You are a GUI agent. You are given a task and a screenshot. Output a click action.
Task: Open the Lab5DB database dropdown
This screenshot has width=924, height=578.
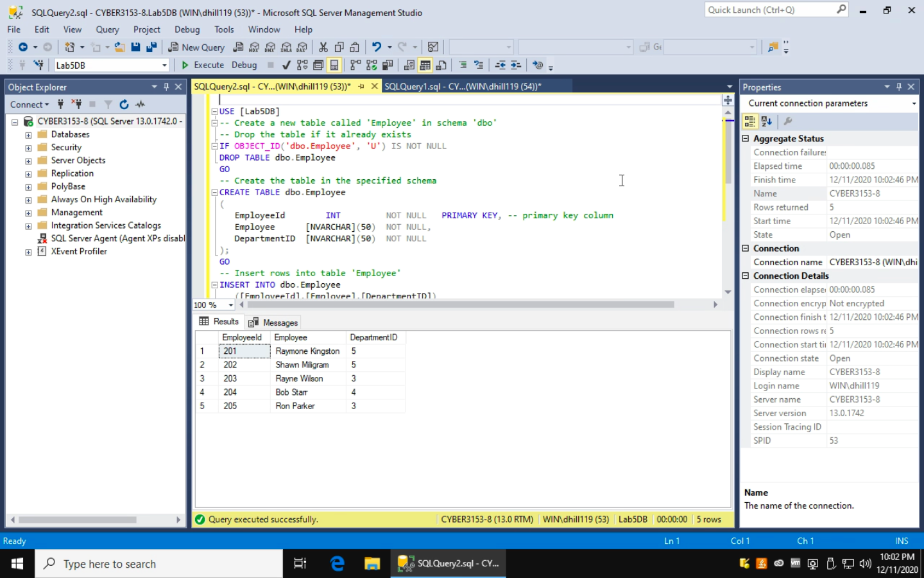pyautogui.click(x=164, y=66)
